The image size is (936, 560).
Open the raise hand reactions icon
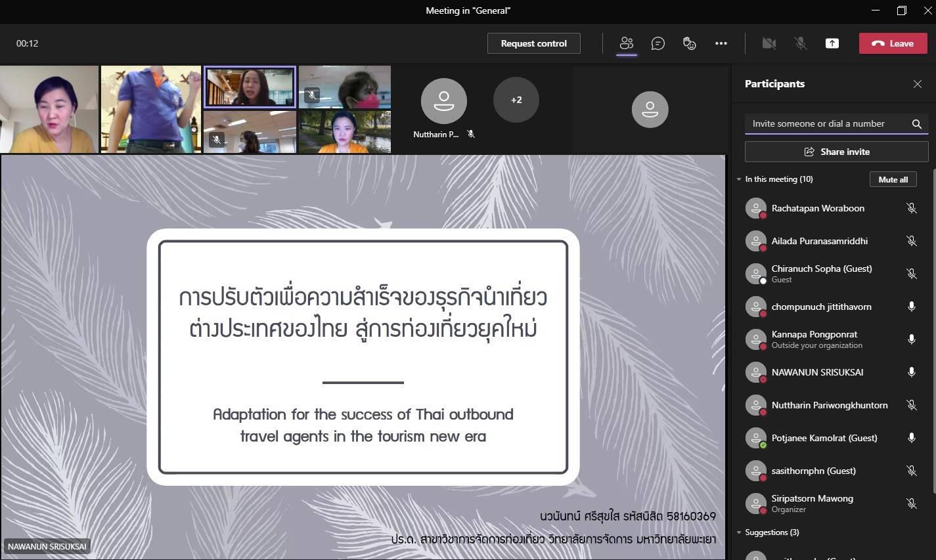[x=689, y=43]
